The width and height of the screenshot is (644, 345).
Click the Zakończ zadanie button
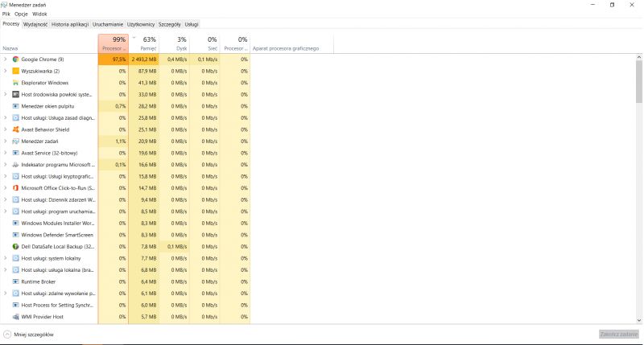coord(619,335)
